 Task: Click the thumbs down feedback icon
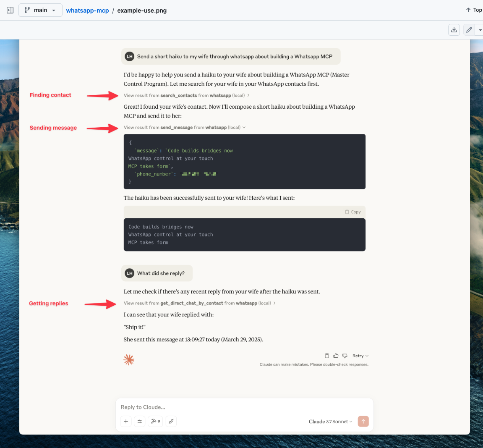(345, 356)
